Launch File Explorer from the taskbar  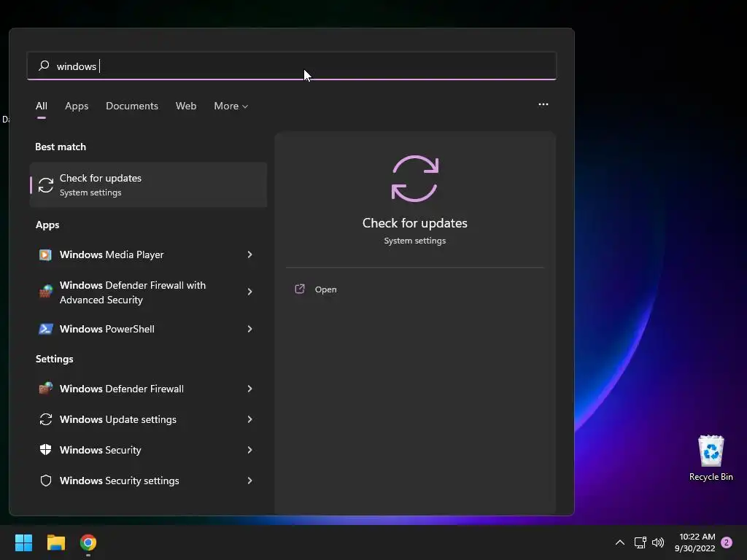point(55,542)
